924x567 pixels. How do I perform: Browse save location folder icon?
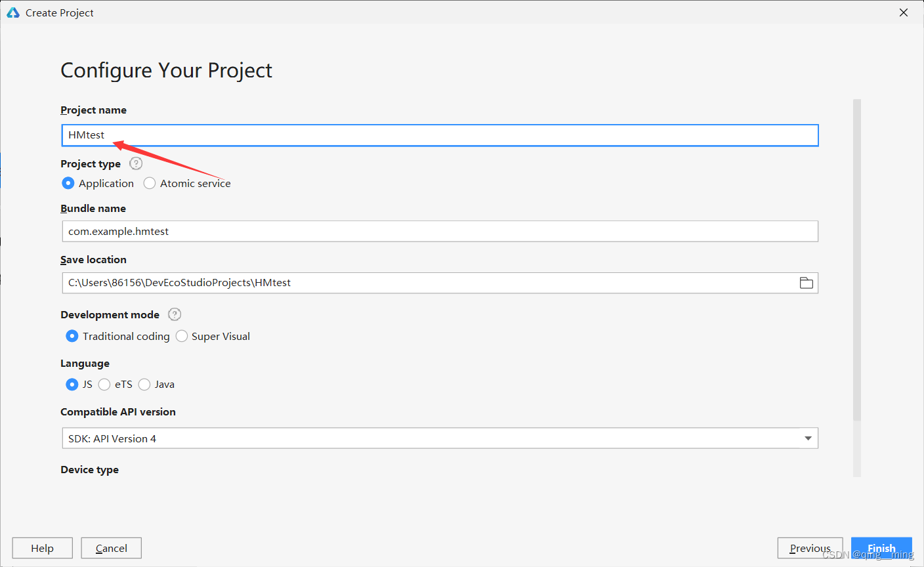click(x=807, y=283)
